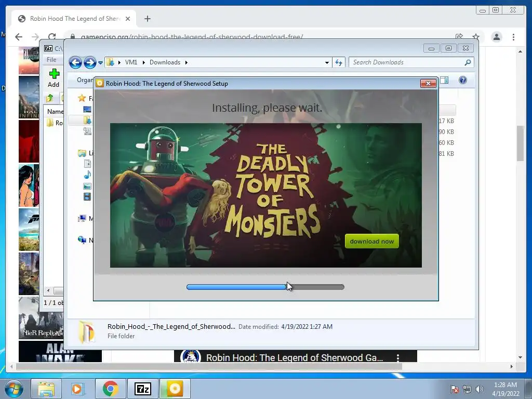The width and height of the screenshot is (532, 399).
Task: Bookmark this page with star icon
Action: pos(476,37)
